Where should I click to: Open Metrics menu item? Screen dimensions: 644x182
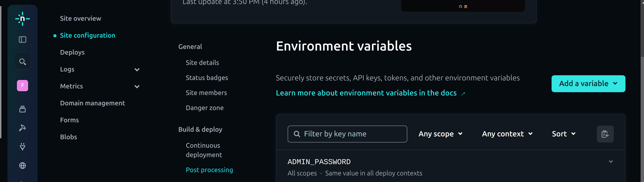click(71, 86)
